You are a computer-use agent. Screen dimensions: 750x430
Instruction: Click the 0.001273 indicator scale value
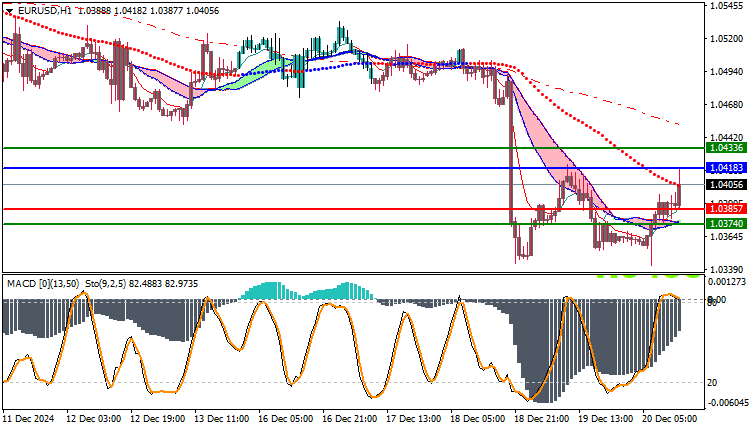click(728, 282)
